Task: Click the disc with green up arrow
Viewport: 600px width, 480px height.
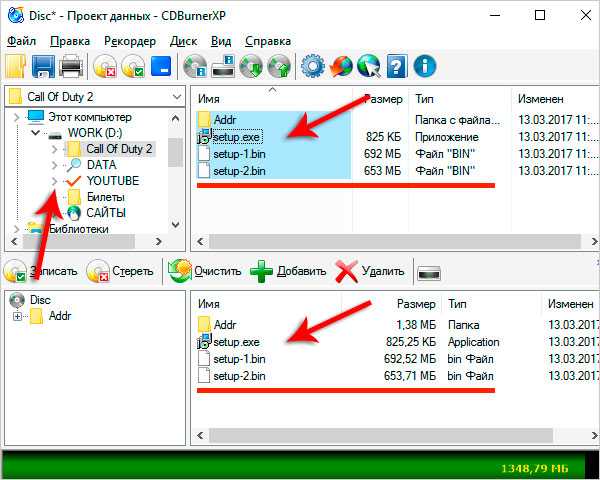Action: [x=279, y=66]
